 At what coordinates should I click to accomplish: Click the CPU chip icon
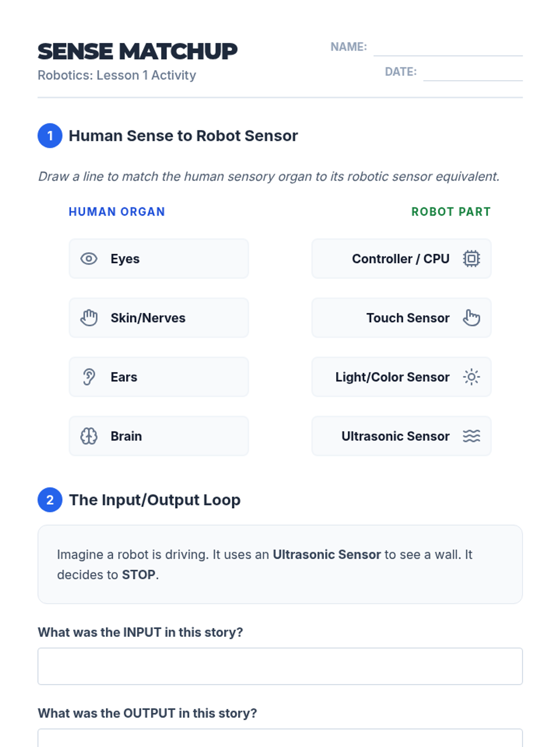(x=471, y=259)
